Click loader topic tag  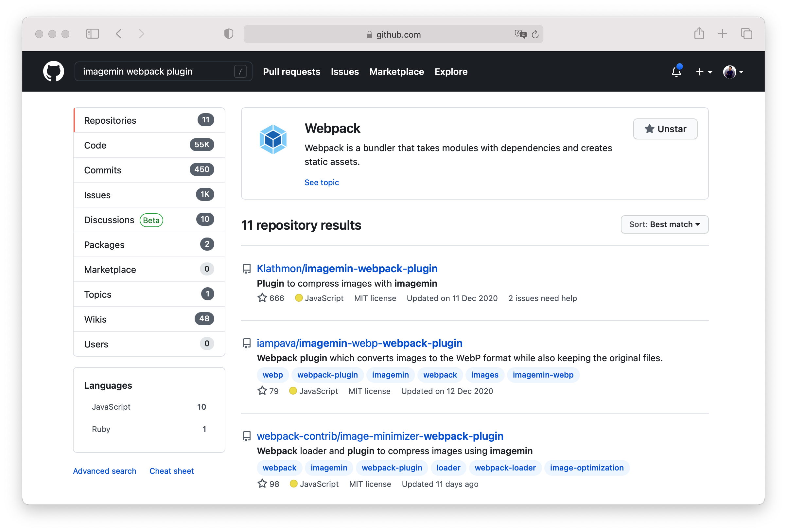pyautogui.click(x=448, y=468)
